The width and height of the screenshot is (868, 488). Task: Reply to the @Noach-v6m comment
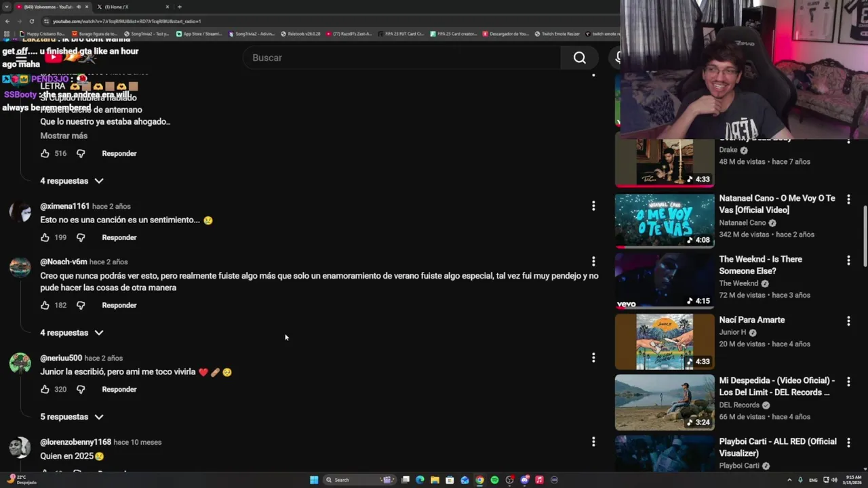pos(119,305)
